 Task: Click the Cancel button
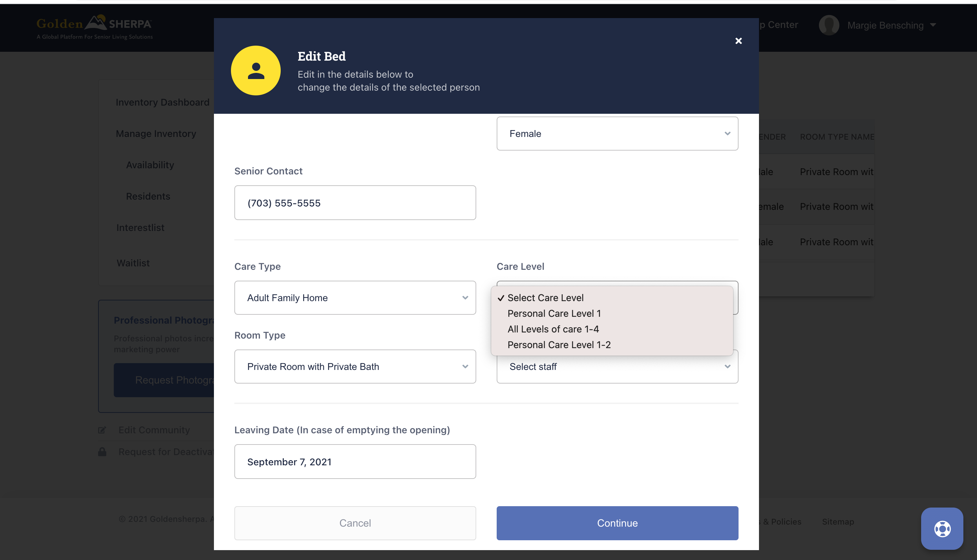(x=355, y=523)
